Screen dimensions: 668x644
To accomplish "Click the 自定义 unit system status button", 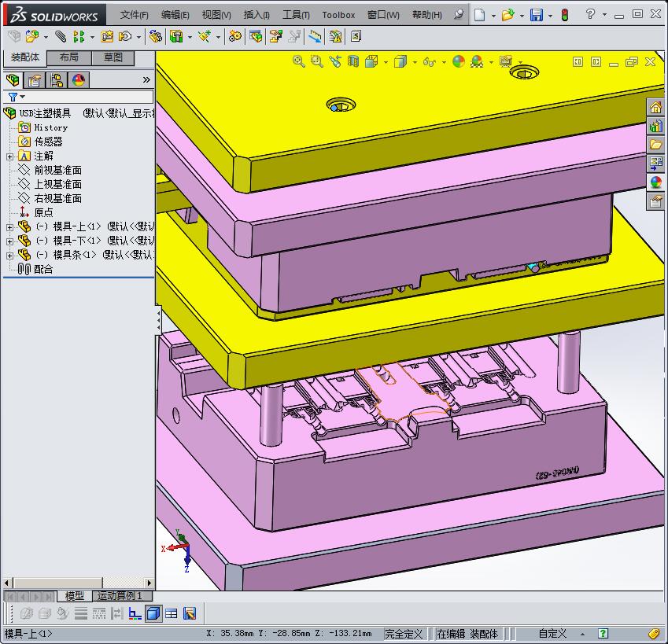I will click(552, 634).
